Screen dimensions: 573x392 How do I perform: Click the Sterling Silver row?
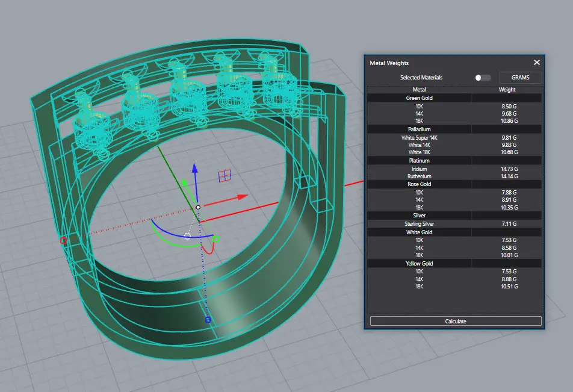pos(420,224)
